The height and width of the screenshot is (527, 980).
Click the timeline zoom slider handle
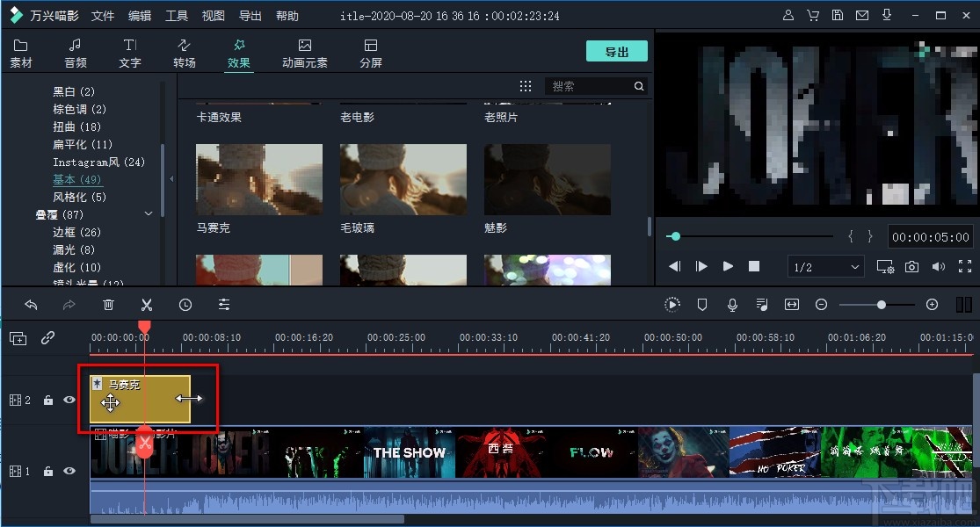pos(882,305)
